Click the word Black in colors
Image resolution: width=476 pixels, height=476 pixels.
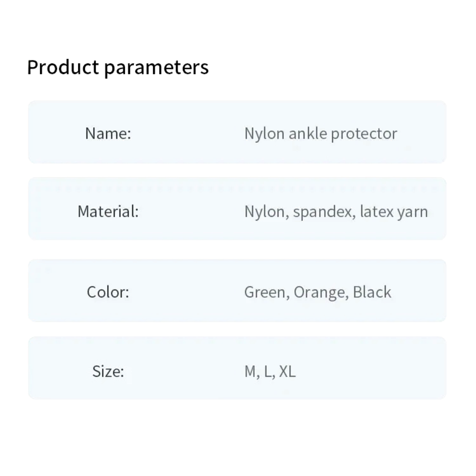[372, 292]
